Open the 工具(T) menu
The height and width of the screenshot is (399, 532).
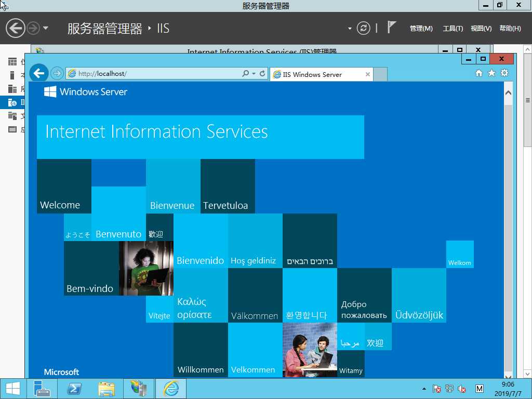(453, 29)
